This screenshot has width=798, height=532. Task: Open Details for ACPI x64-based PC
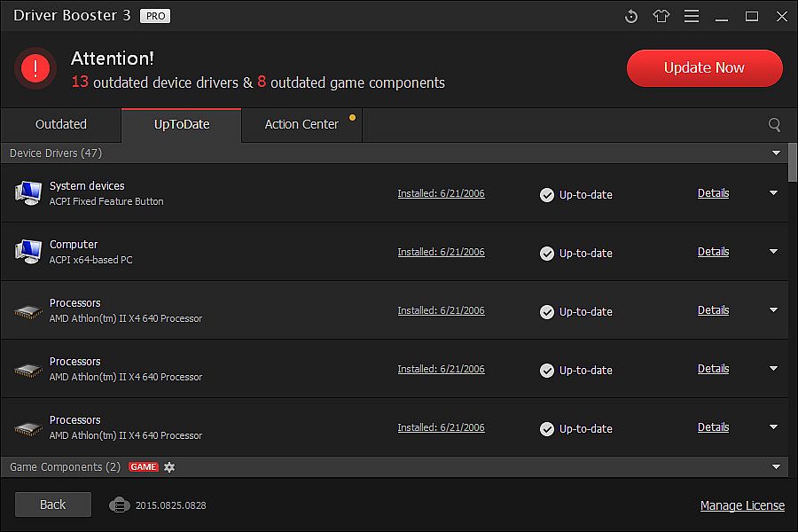(x=713, y=251)
